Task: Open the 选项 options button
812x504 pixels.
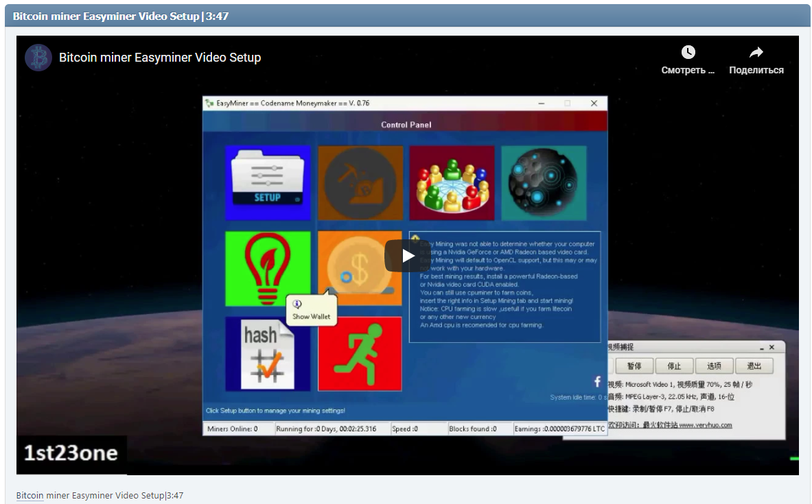Action: point(714,366)
